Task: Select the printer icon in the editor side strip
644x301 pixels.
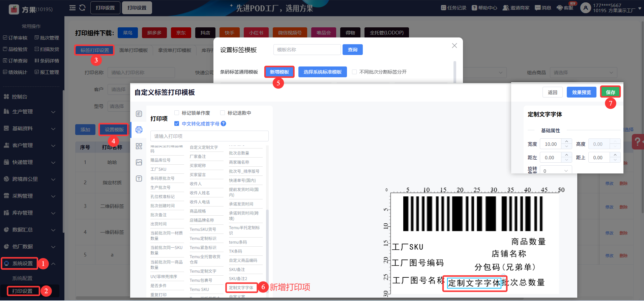Action: [139, 130]
